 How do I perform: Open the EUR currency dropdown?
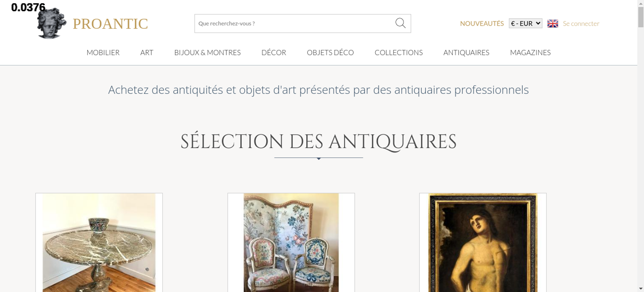526,23
